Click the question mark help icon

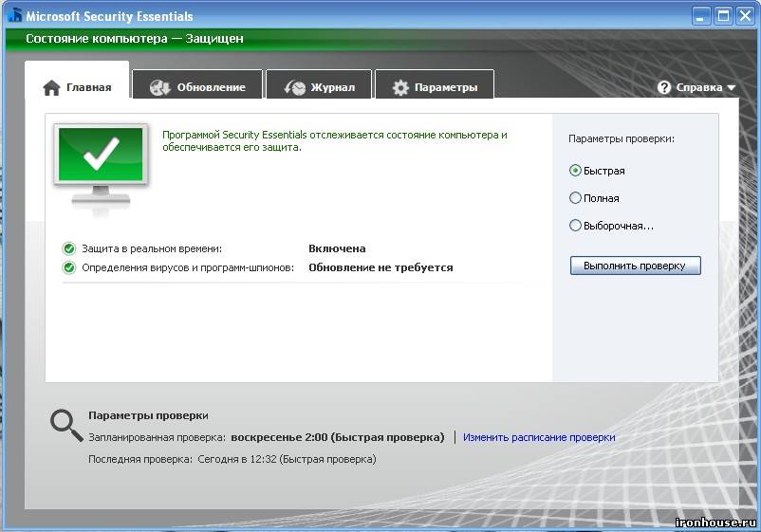664,87
